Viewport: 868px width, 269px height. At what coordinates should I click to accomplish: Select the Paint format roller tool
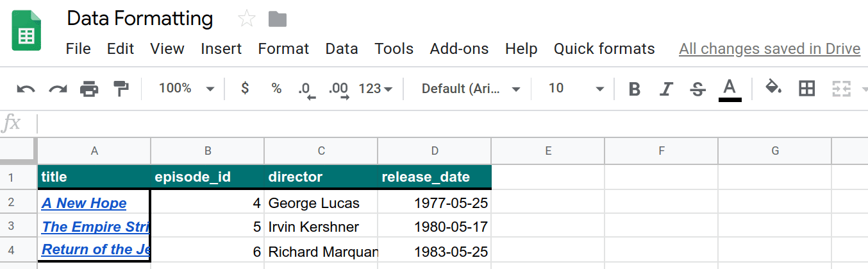[121, 89]
